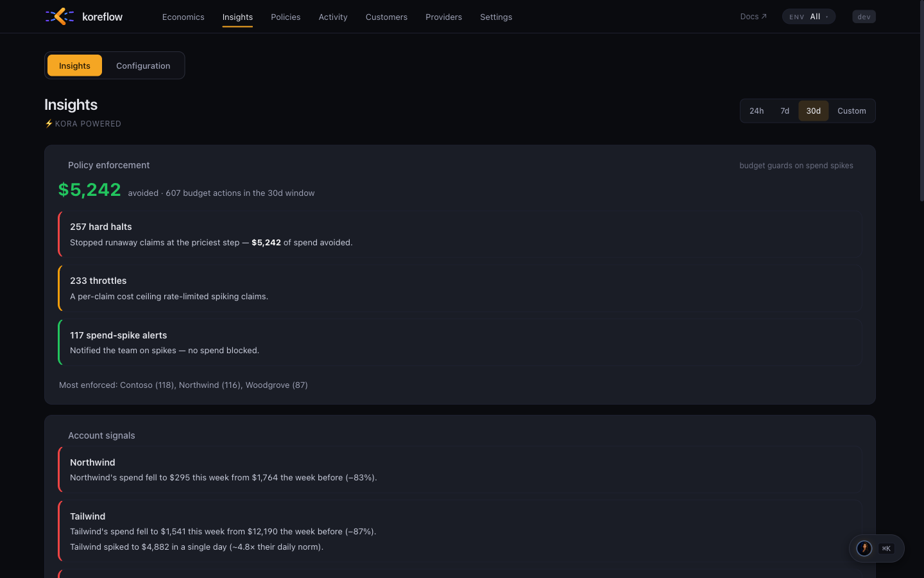The width and height of the screenshot is (924, 578).
Task: Set time range to 30d
Action: (814, 111)
